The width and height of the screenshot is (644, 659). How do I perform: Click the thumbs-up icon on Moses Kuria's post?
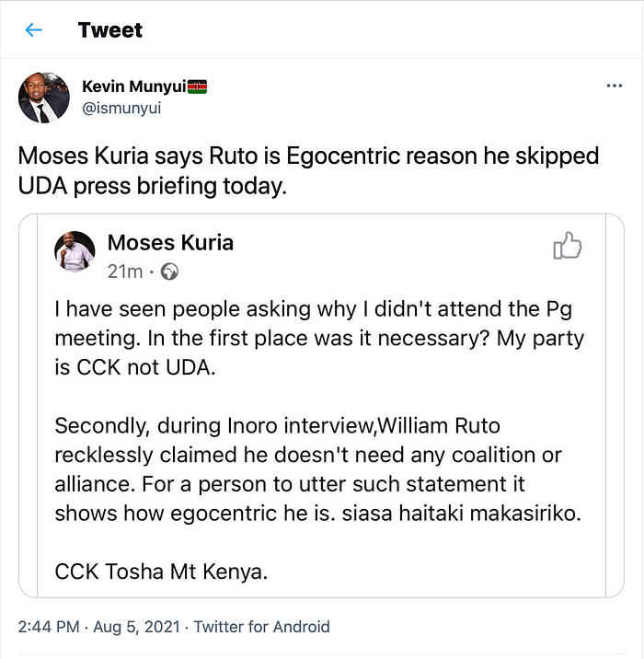(x=567, y=246)
